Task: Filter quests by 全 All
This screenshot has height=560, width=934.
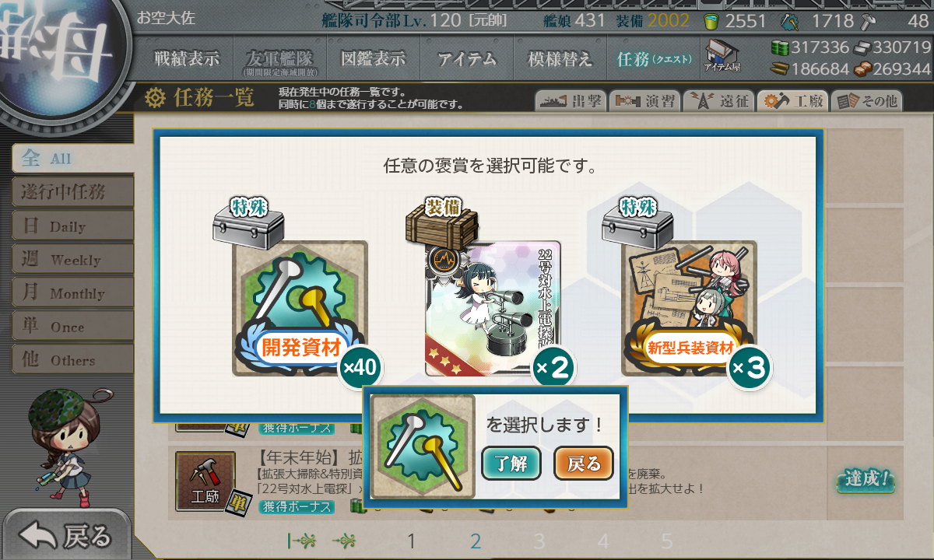Action: coord(72,159)
